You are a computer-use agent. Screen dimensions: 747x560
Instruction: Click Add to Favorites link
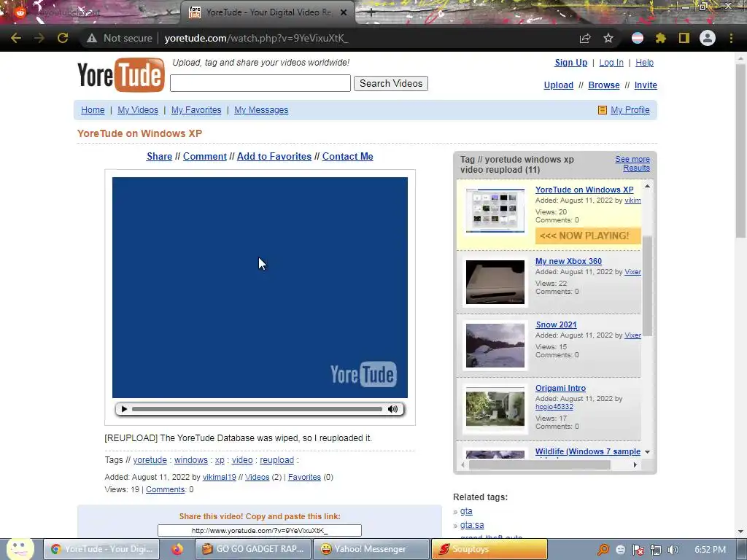pyautogui.click(x=274, y=156)
